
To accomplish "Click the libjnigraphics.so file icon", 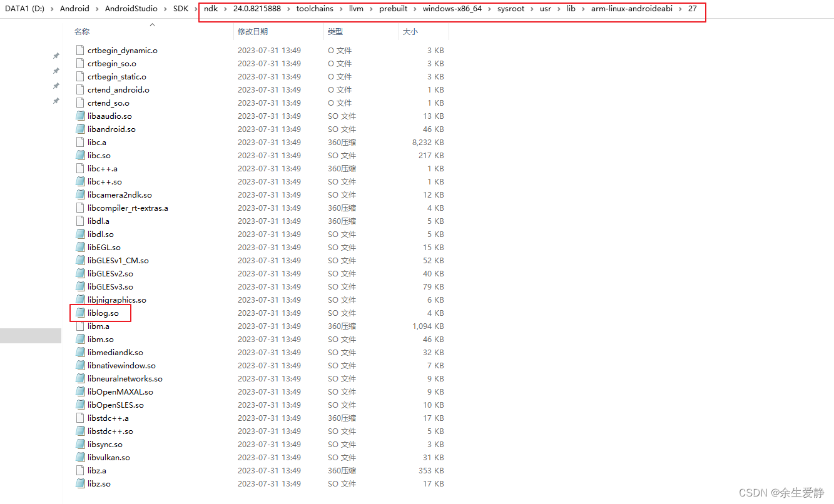I will pos(79,300).
